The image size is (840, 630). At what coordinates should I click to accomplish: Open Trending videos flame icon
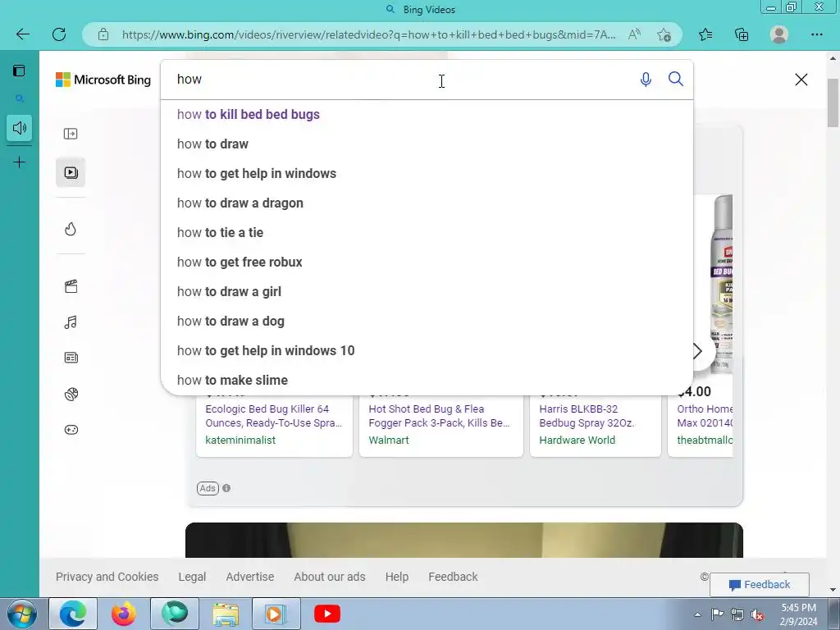(71, 230)
